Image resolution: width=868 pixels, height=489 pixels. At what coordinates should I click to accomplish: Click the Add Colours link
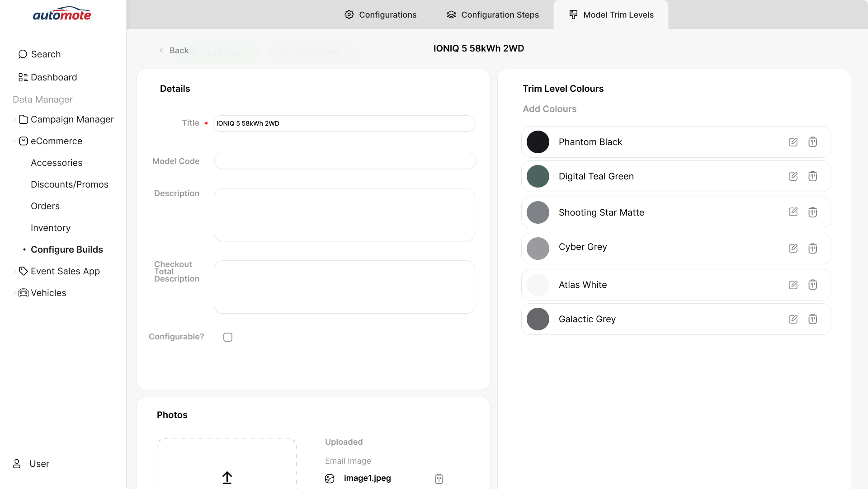pyautogui.click(x=549, y=109)
